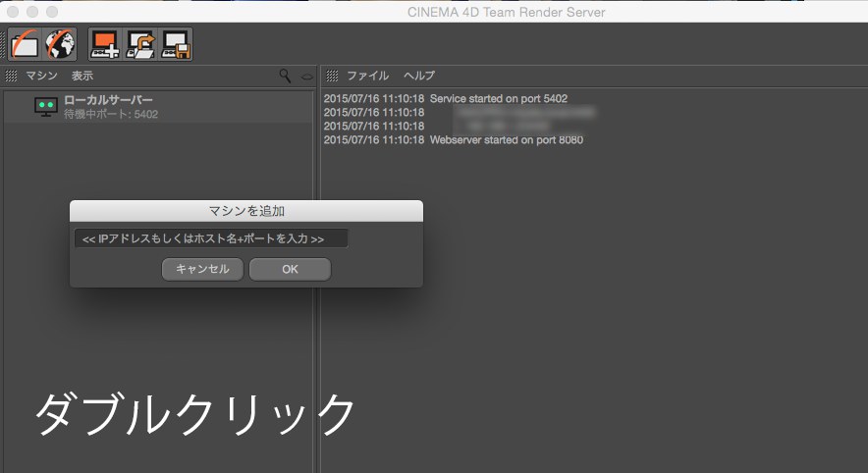Open the render folder toolbar icon

click(x=25, y=44)
